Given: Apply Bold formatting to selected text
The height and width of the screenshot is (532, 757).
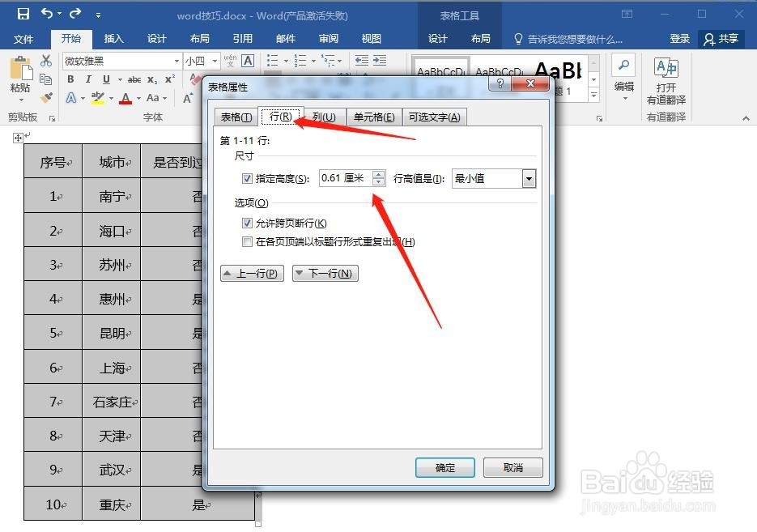Looking at the screenshot, I should pyautogui.click(x=70, y=79).
